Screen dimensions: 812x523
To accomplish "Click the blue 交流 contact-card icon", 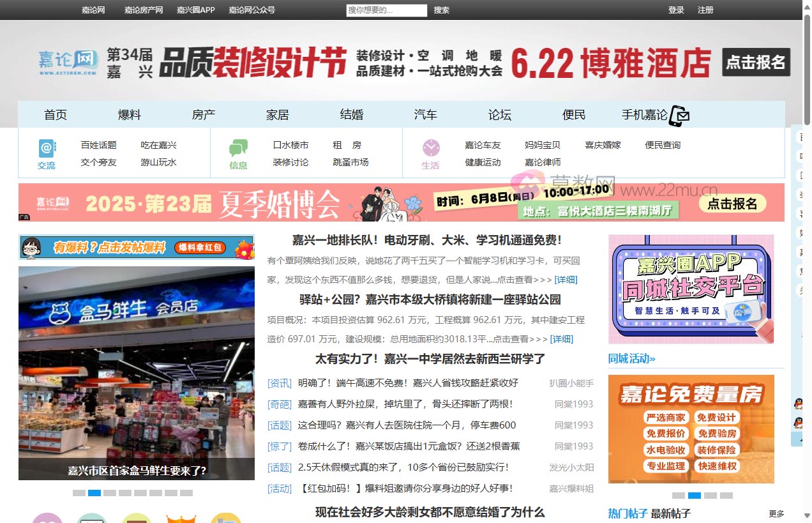I will point(47,148).
